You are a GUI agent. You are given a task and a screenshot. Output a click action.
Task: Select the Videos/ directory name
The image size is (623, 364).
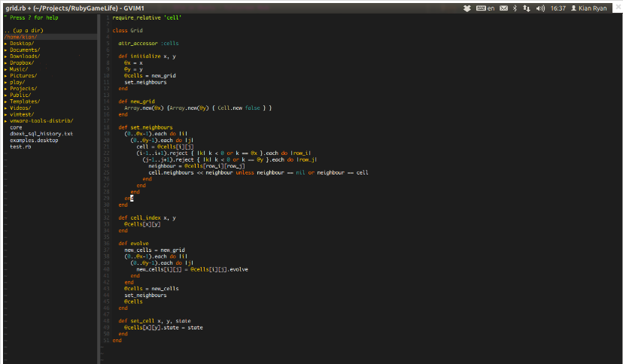point(20,108)
